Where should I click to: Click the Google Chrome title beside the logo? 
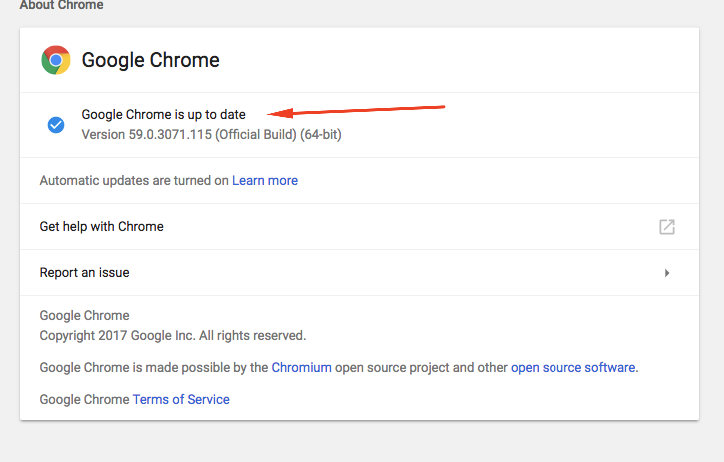[150, 60]
